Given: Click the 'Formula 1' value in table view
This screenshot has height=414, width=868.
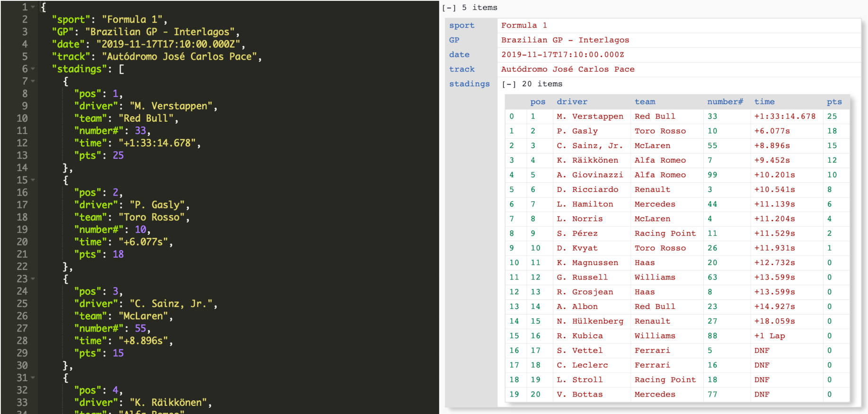Looking at the screenshot, I should point(524,26).
